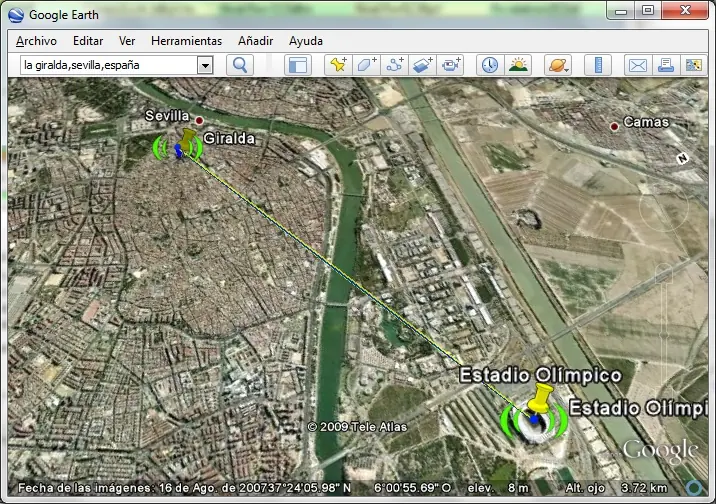This screenshot has width=716, height=504.
Task: Open planet switcher icon
Action: click(x=558, y=65)
